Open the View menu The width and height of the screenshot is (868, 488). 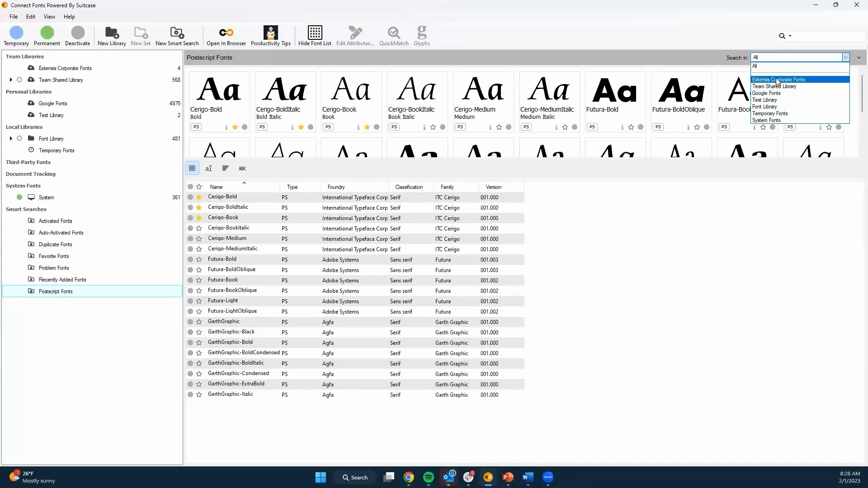(x=49, y=17)
